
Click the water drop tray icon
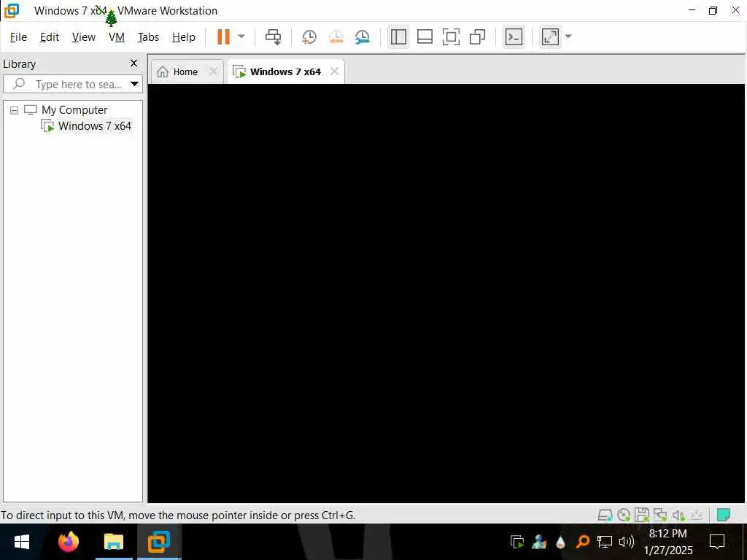[561, 542]
